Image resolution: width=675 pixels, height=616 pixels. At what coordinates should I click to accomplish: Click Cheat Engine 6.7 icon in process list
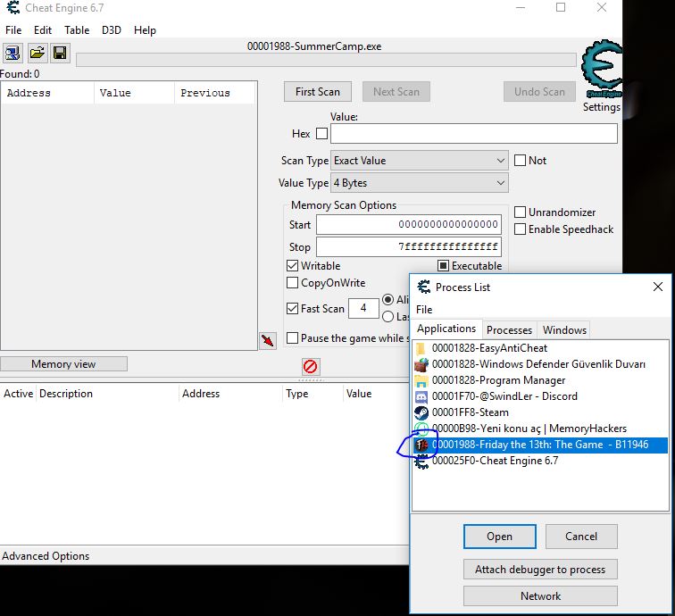pyautogui.click(x=421, y=462)
